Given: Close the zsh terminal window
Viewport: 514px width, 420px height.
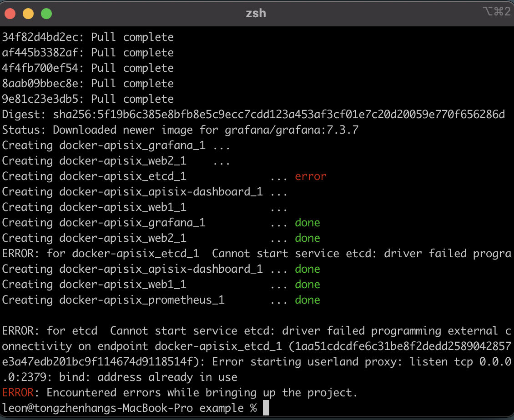Looking at the screenshot, I should (10, 14).
